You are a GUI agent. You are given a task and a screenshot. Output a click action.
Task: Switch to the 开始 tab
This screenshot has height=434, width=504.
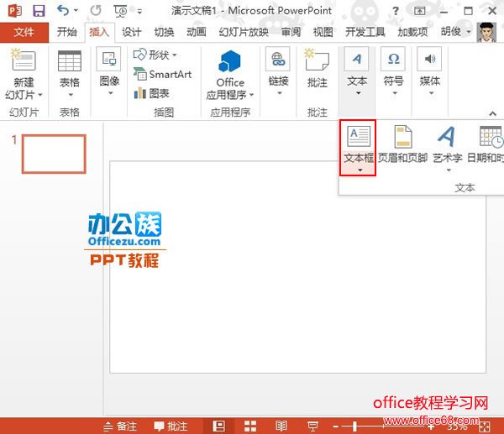[67, 32]
